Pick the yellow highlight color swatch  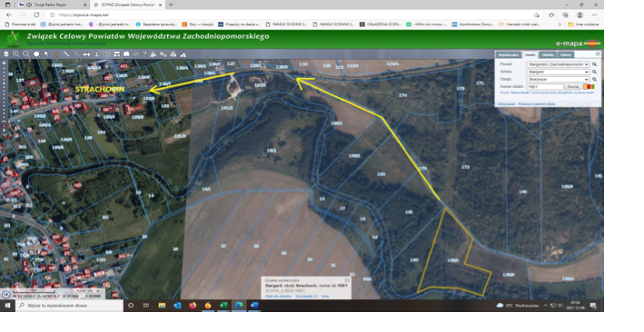tap(585, 86)
